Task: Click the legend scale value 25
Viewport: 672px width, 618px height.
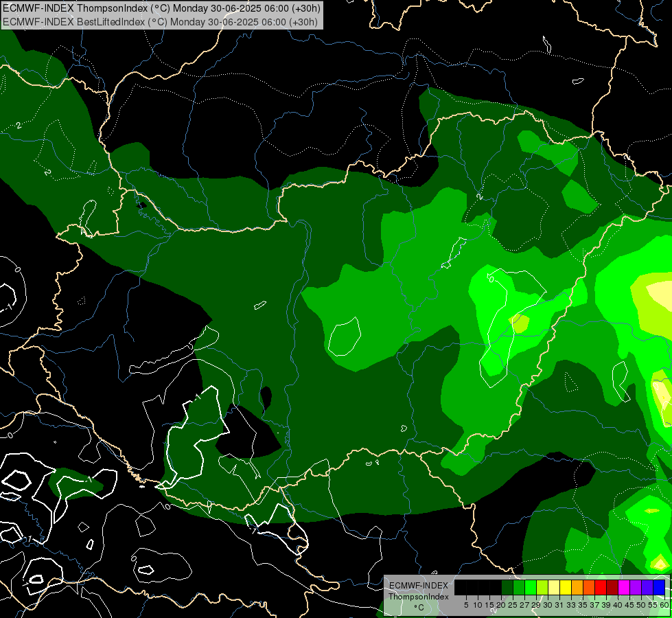Action: pos(513,605)
